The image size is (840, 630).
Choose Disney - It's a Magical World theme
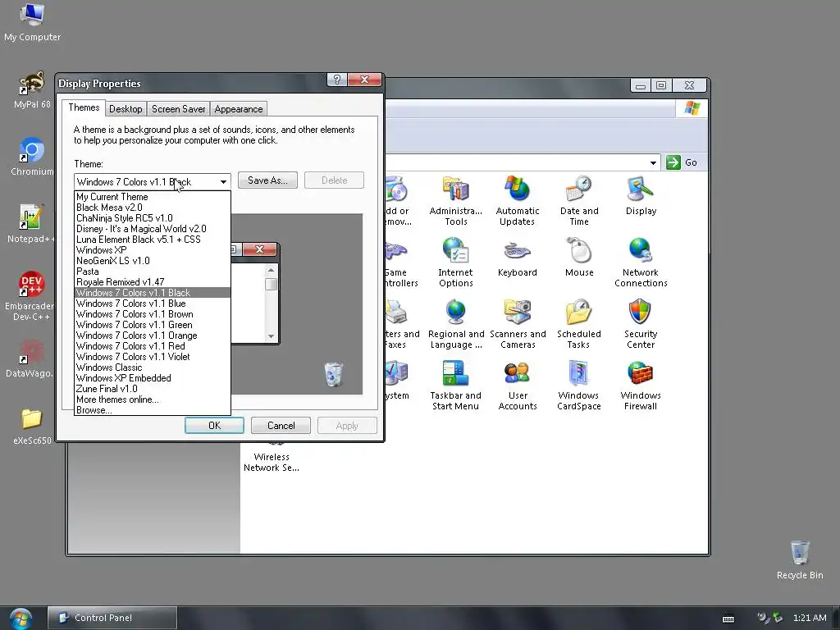[152, 229]
